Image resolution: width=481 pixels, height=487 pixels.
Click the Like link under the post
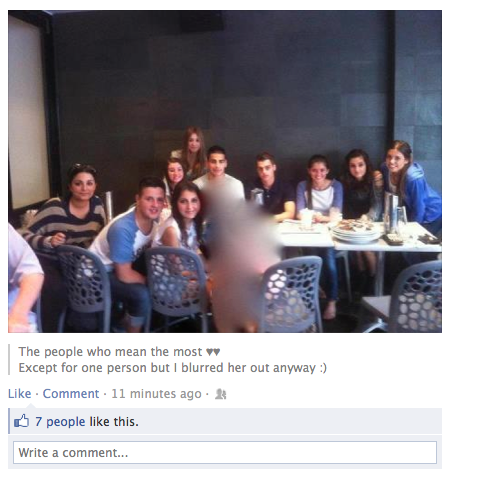(19, 394)
